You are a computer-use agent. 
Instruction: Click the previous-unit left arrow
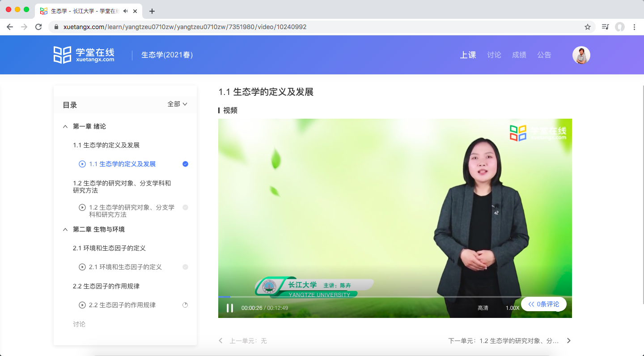(x=220, y=341)
